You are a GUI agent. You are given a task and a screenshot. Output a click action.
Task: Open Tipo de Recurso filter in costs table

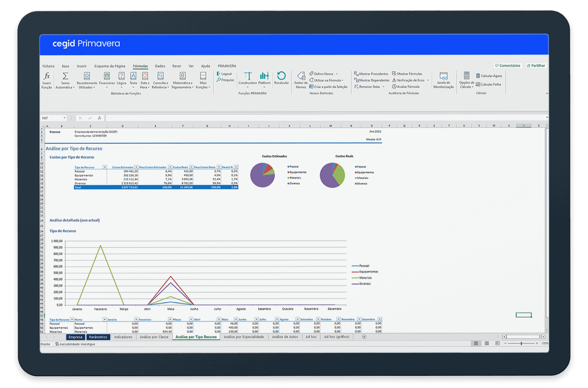(x=105, y=167)
